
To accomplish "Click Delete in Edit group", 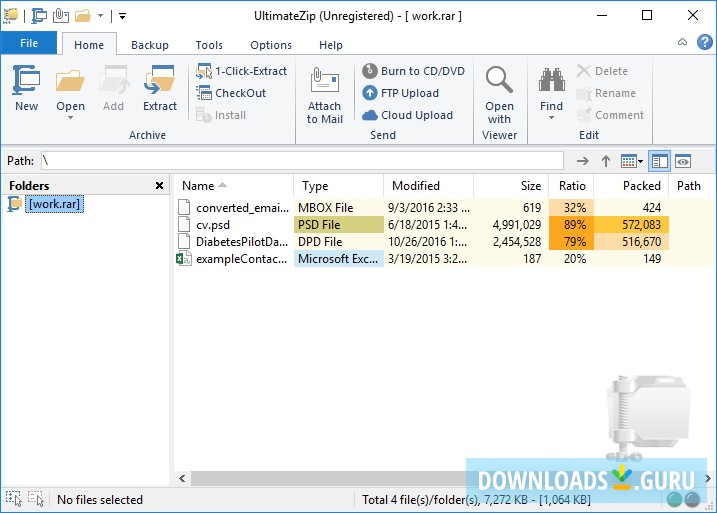I will [x=602, y=71].
